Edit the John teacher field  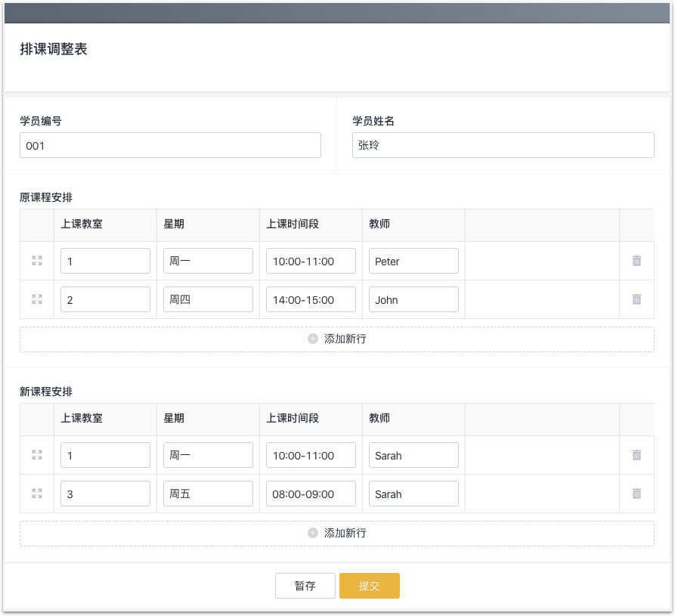[413, 299]
